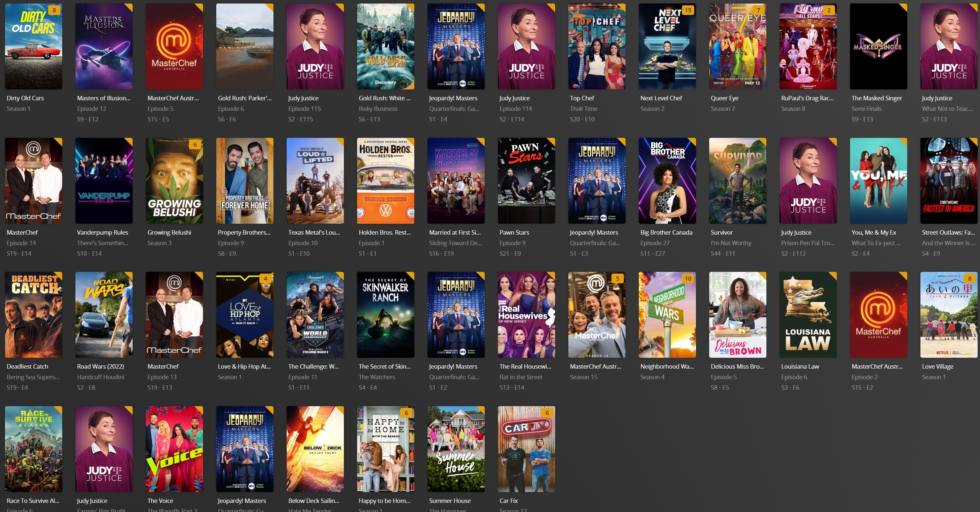980x512 pixels.
Task: Click 'Handcuff Houdini' episode subtitle
Action: pos(100,377)
